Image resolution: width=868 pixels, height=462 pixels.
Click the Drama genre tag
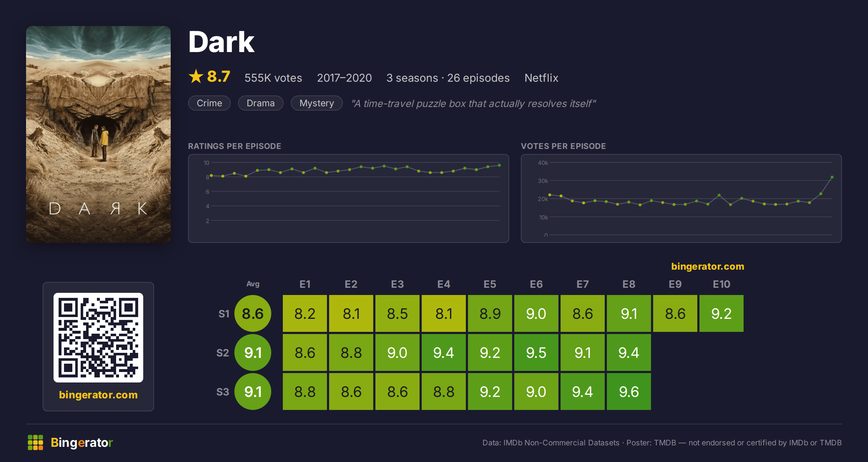pyautogui.click(x=261, y=103)
